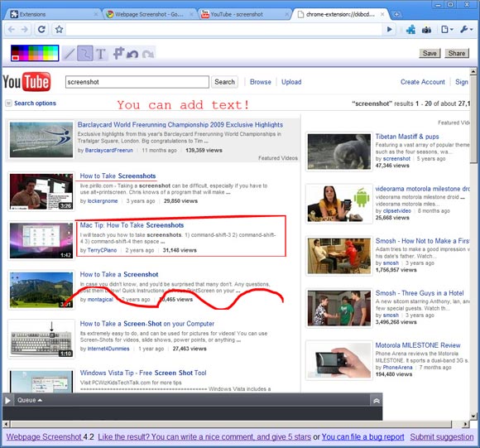Screen dimensions: 480x448
Task: Click the YouTube Search button
Action: pos(225,82)
